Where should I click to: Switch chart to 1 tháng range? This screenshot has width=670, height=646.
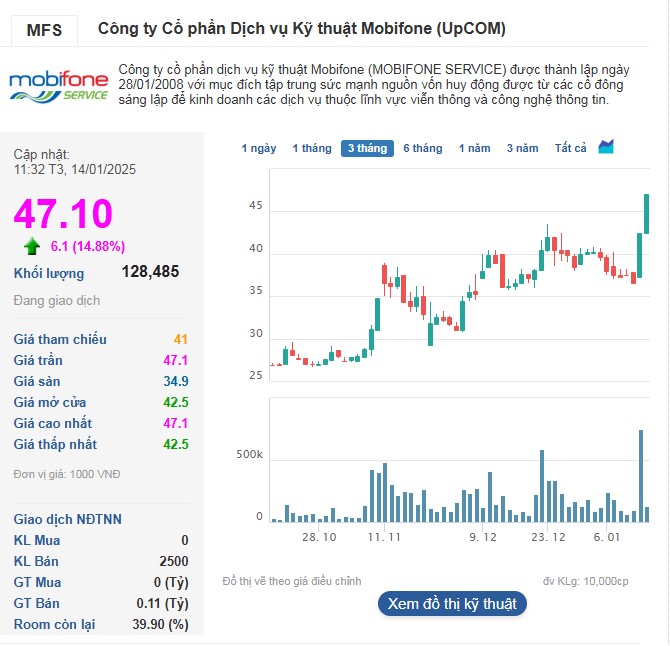[x=312, y=148]
